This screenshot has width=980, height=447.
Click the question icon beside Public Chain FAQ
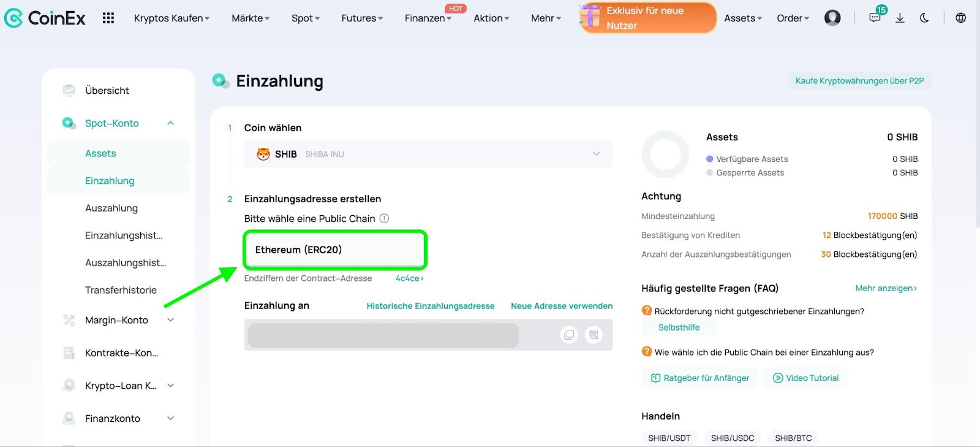pyautogui.click(x=647, y=352)
